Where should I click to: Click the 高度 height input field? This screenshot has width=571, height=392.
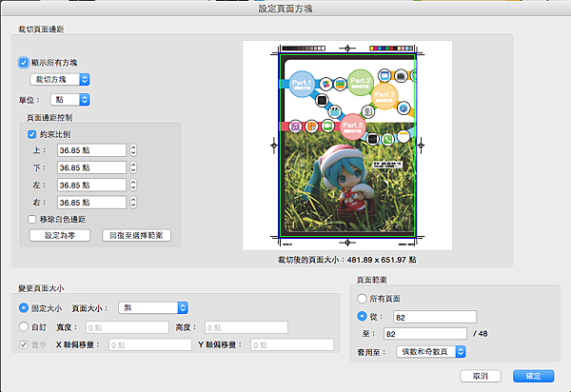246,327
